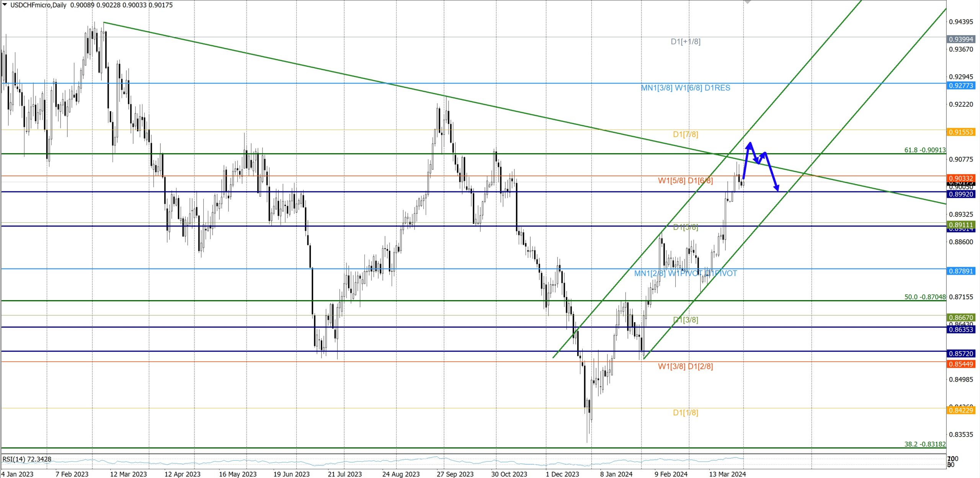This screenshot has height=478, width=980.
Task: Click the 27 Sep 2023 date marker
Action: pyautogui.click(x=455, y=474)
